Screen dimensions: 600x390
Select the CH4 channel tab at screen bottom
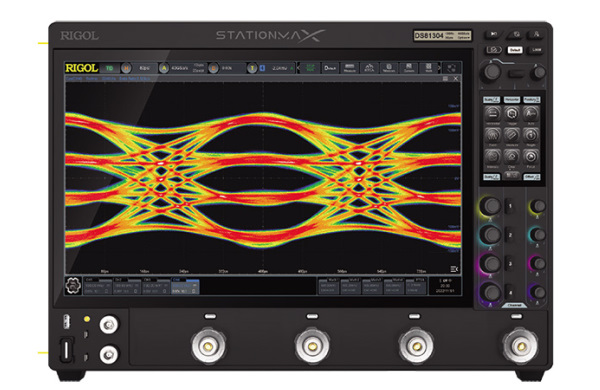coord(185,286)
